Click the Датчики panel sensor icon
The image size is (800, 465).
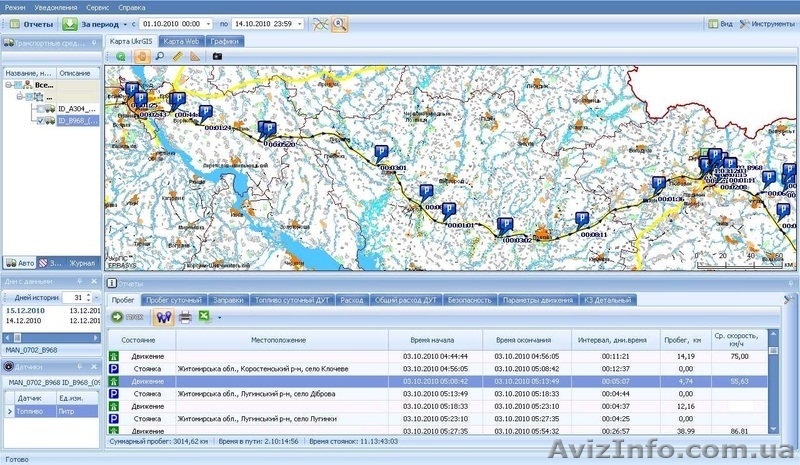(x=8, y=366)
